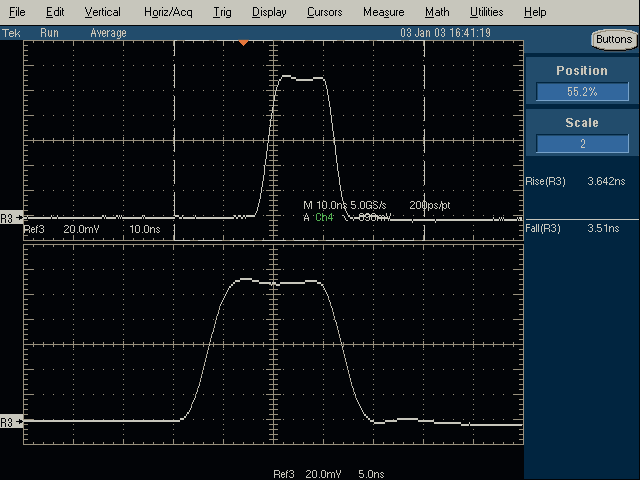Open the Utilities menu
The height and width of the screenshot is (480, 640).
[x=487, y=12]
